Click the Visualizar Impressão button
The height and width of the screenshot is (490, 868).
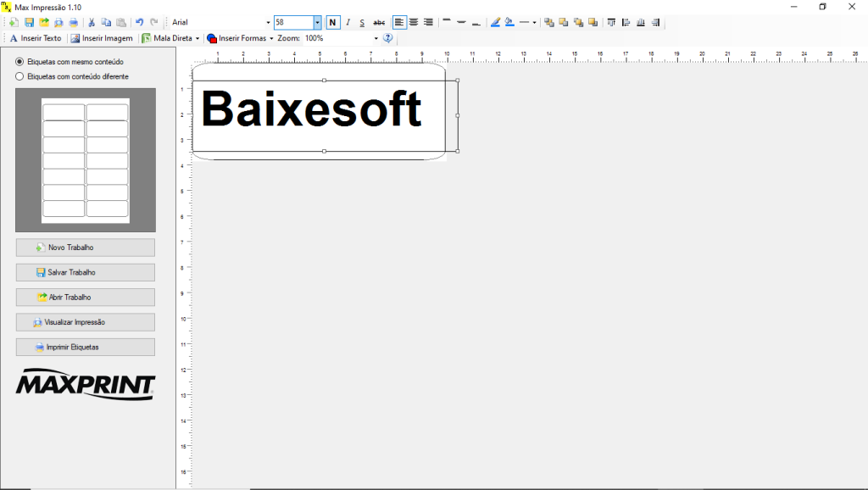(x=85, y=322)
